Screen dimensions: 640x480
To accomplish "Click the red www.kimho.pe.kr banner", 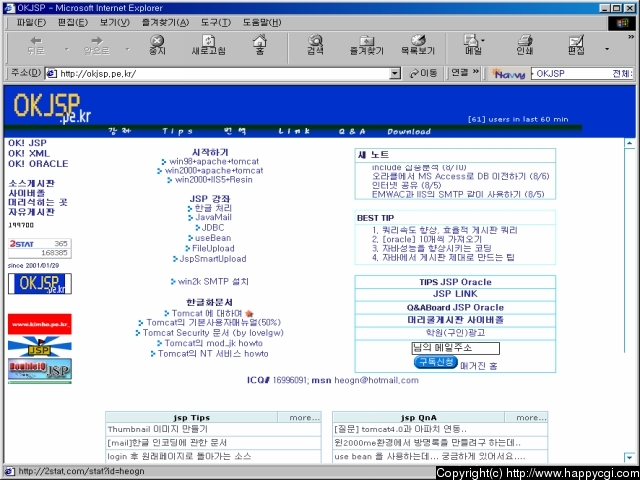I will 40,324.
